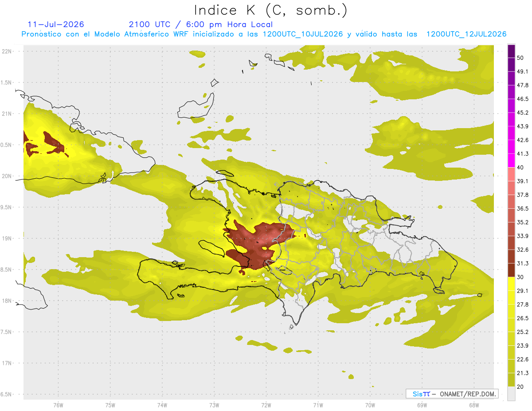
Task: Click the '20' color scale value
Action: tap(521, 387)
